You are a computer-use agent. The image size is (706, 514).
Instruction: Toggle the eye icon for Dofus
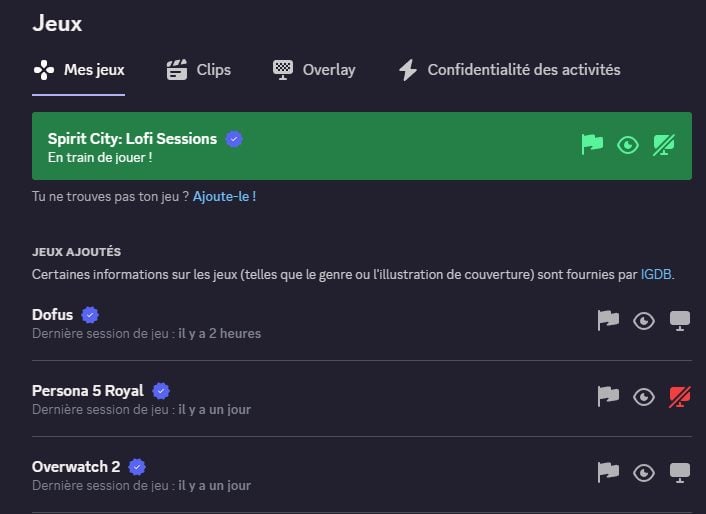tap(644, 321)
